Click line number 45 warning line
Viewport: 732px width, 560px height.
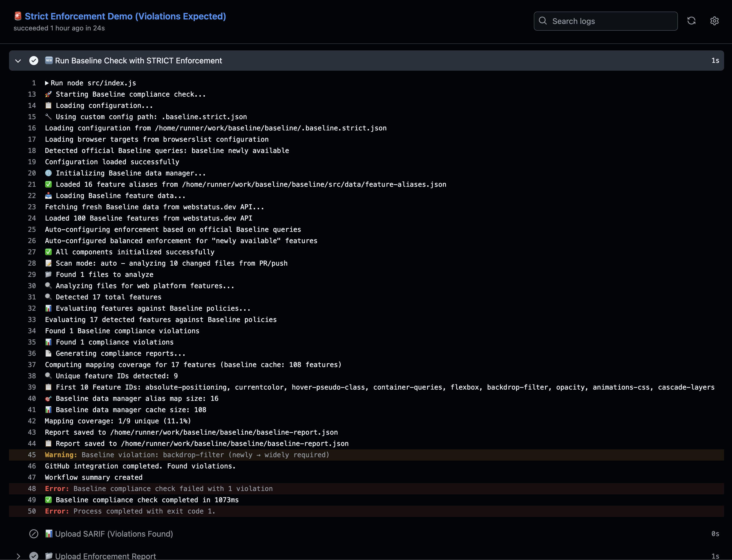pyautogui.click(x=32, y=455)
